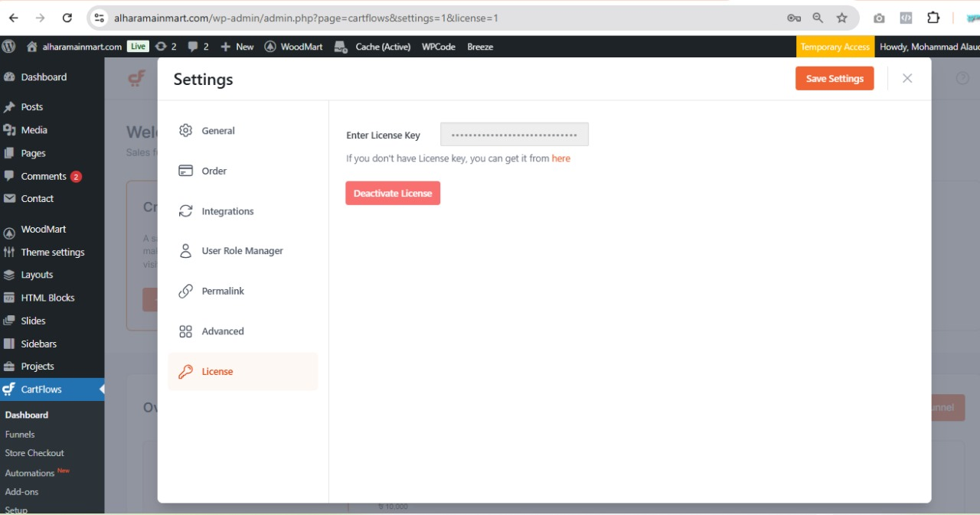Click the Deactivate License button
The image size is (980, 515).
tap(393, 194)
